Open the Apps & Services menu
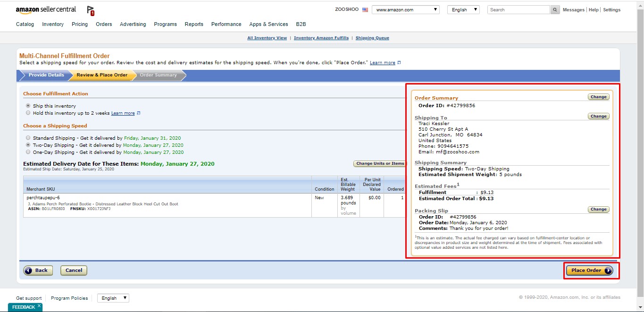Screen dimensions: 644x312 pos(268,24)
